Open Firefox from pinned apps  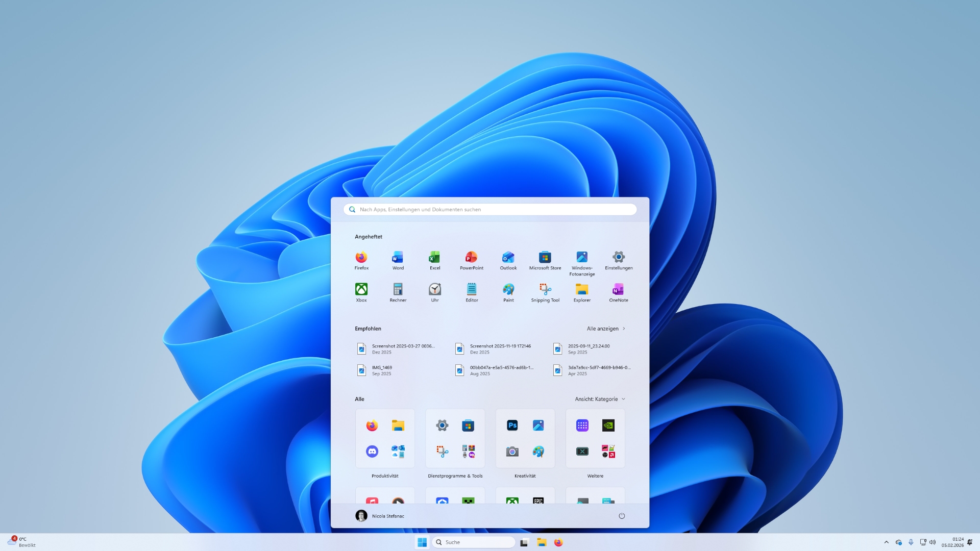pos(361,260)
